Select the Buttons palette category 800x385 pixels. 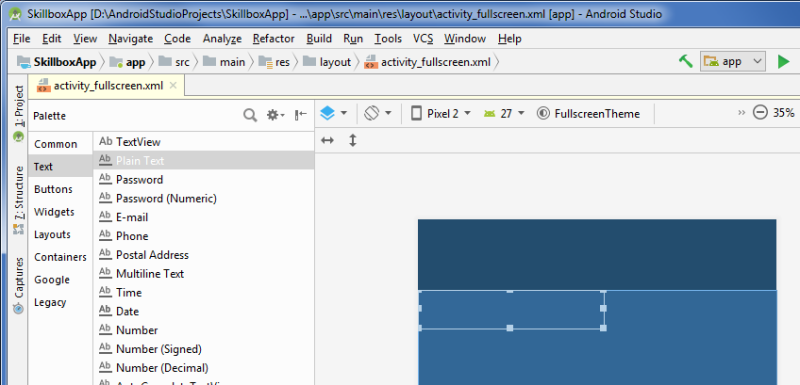53,189
